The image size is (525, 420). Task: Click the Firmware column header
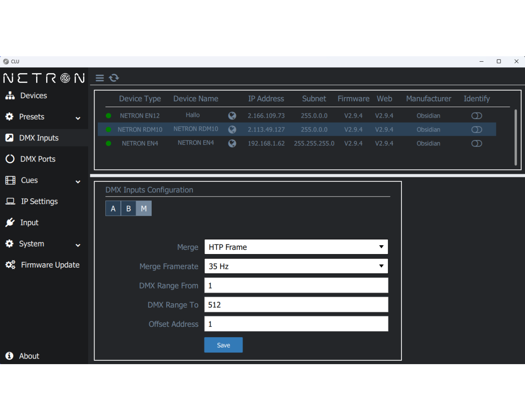(354, 99)
